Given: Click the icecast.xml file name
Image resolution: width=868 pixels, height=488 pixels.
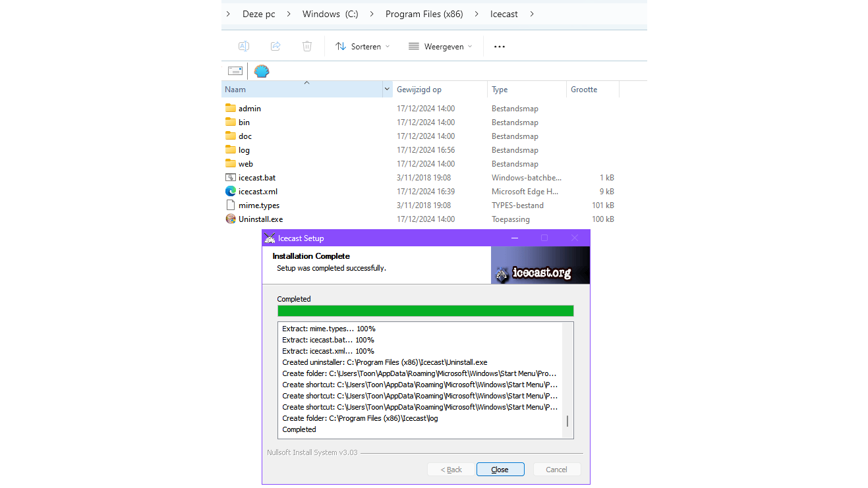Looking at the screenshot, I should click(258, 191).
